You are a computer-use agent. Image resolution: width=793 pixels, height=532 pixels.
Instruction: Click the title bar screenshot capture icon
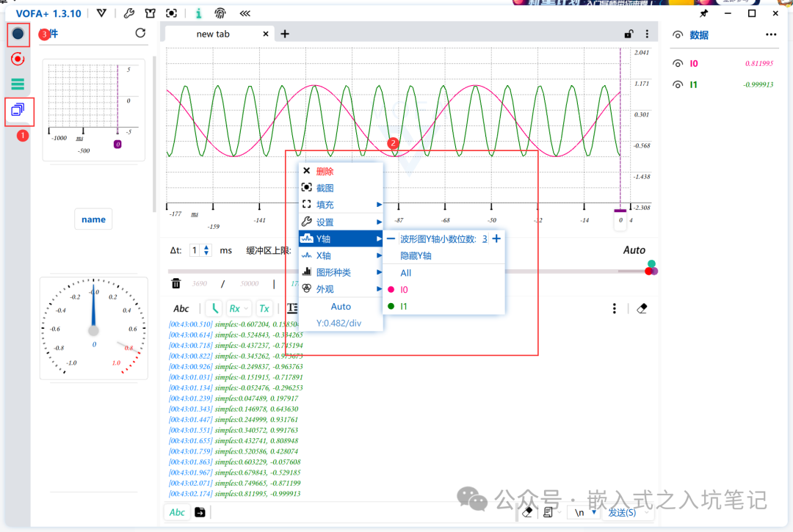[x=171, y=13]
